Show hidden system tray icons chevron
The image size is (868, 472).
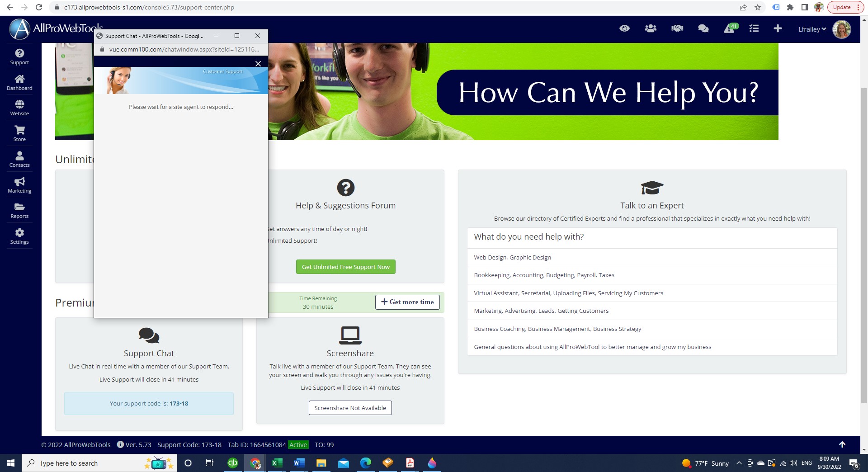tap(739, 463)
